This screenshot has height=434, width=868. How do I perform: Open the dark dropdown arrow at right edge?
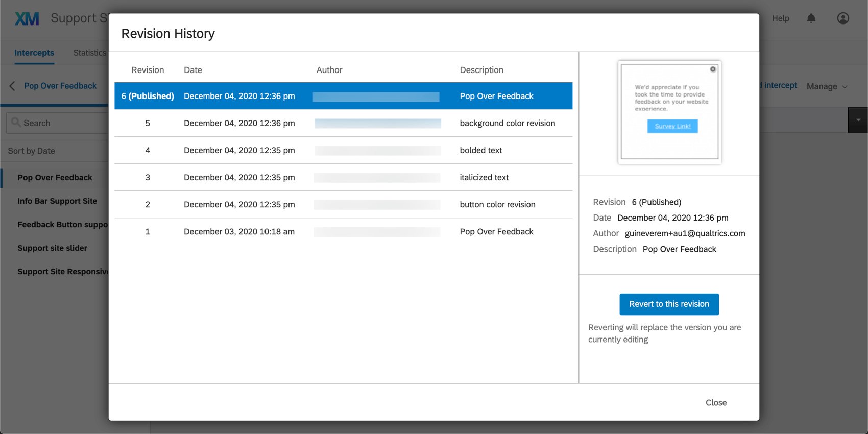pyautogui.click(x=858, y=120)
